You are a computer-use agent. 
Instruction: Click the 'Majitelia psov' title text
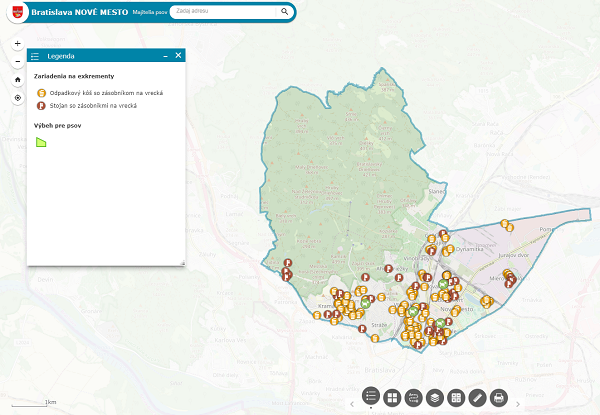coord(149,13)
